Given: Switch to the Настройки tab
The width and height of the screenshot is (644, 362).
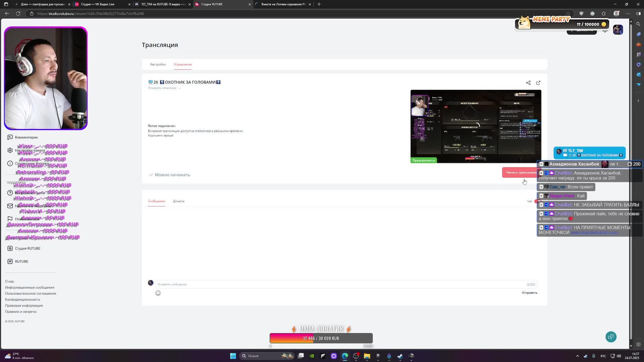Looking at the screenshot, I should pyautogui.click(x=158, y=64).
